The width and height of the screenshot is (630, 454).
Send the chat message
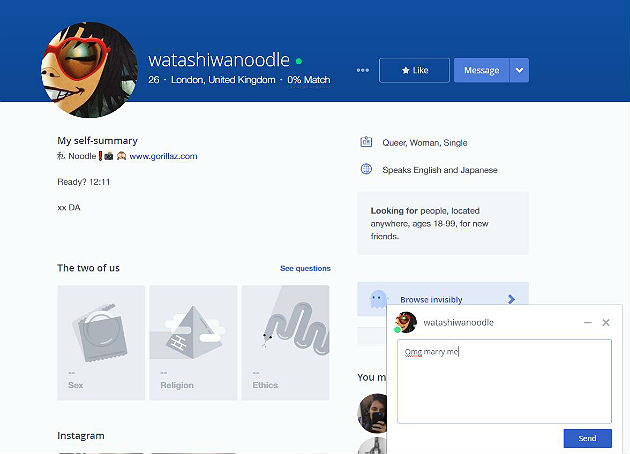(587, 438)
